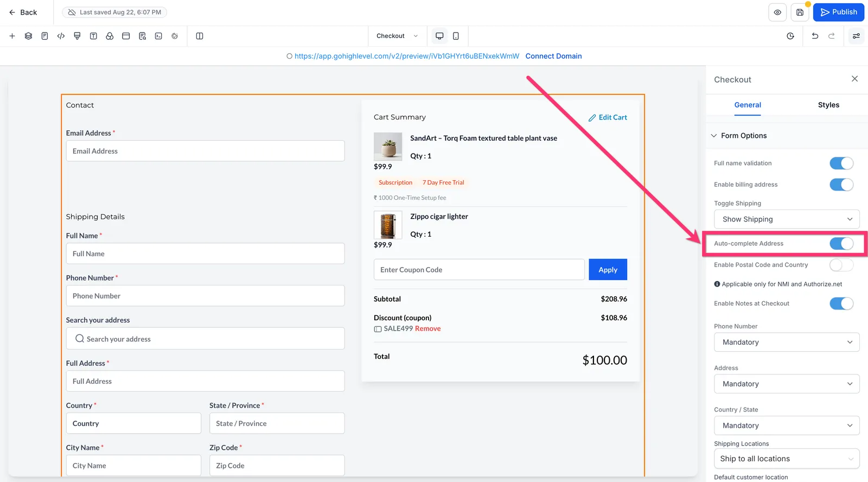This screenshot has width=868, height=482.
Task: Click the cookie icon in toolbar
Action: (175, 36)
